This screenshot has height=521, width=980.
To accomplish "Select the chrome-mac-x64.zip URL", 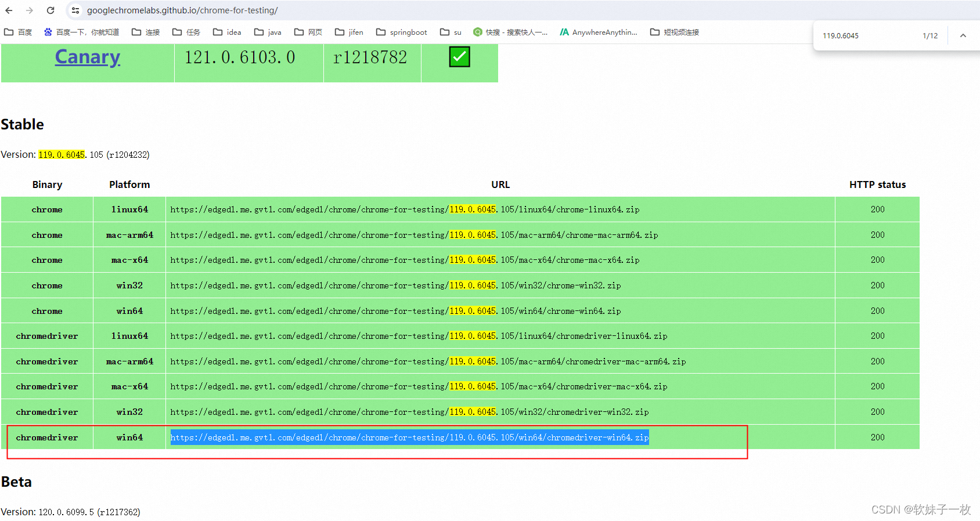I will tap(405, 260).
